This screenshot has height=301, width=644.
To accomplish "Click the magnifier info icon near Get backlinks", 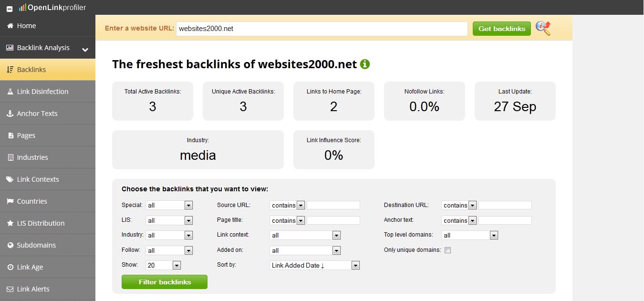I will 543,28.
